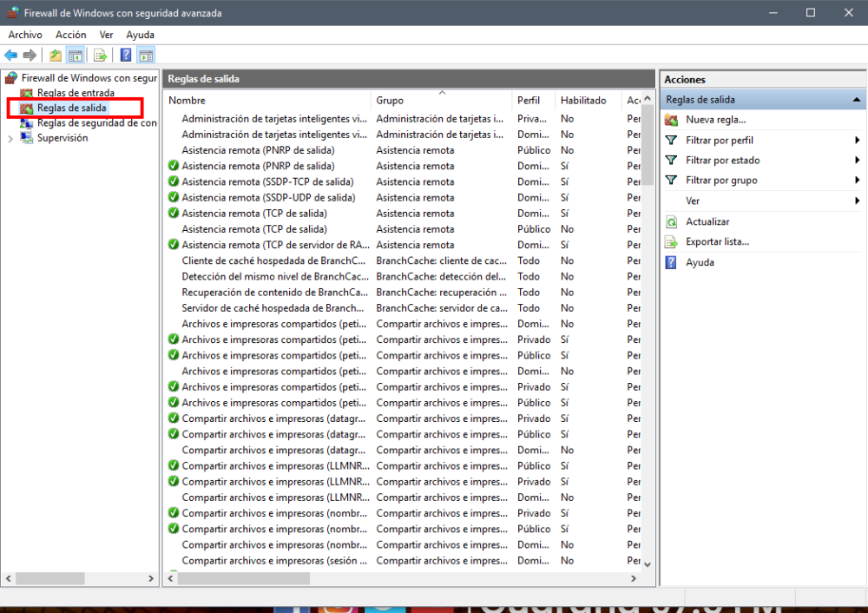Toggle the show/hide console tree toolbar icon
This screenshot has height=613, width=868.
[76, 56]
